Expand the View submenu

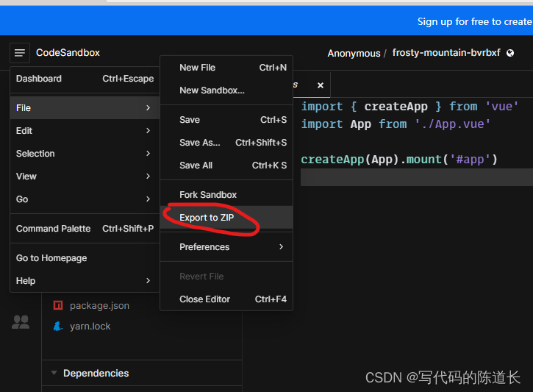[x=85, y=176]
